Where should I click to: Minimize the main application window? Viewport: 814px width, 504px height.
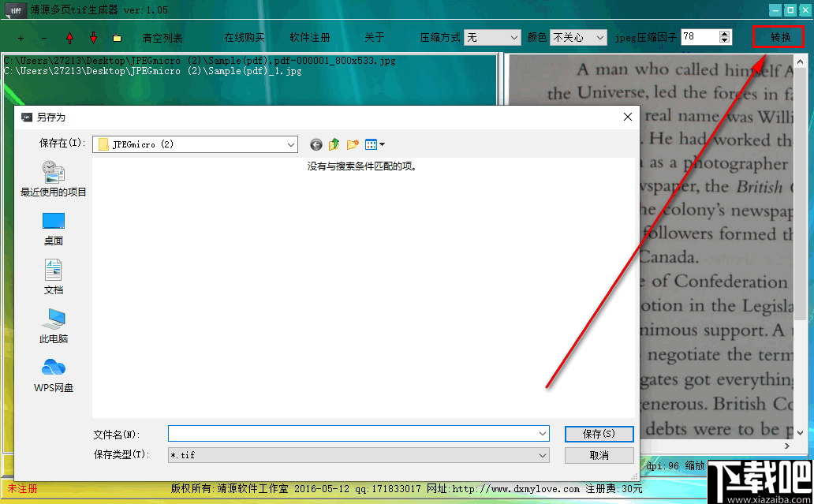click(775, 10)
